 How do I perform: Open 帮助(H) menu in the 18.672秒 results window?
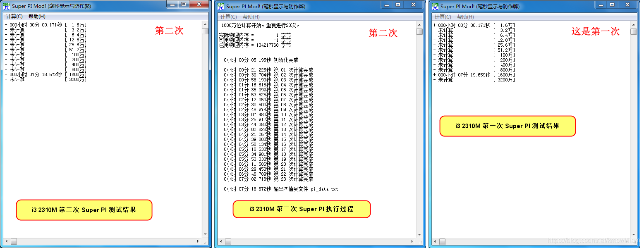tap(37, 17)
